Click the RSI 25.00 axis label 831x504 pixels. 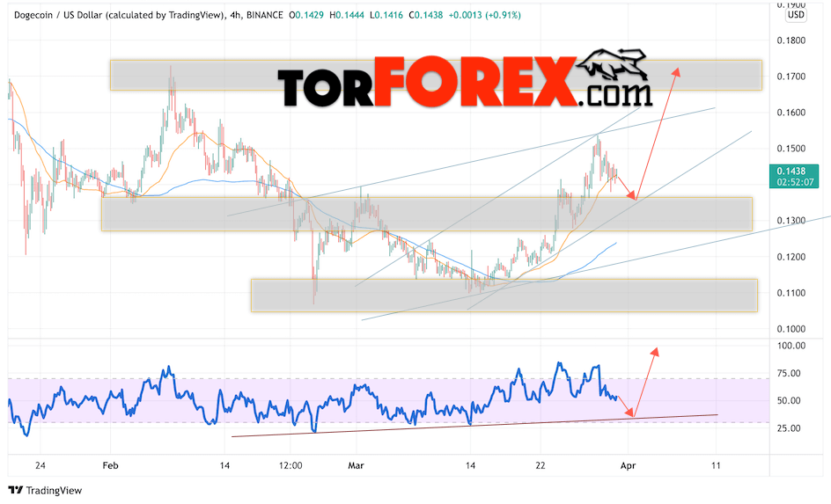point(789,428)
